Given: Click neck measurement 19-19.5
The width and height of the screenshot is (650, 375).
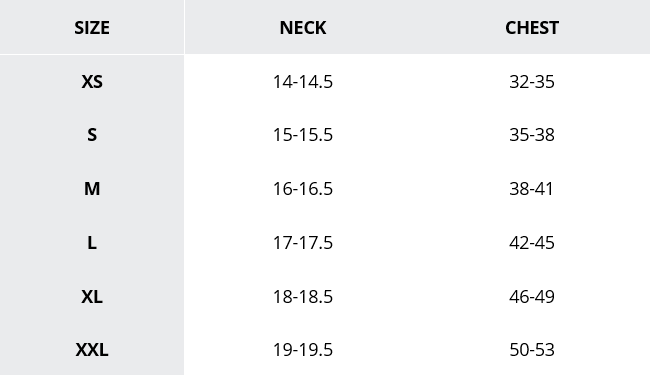Looking at the screenshot, I should (303, 350).
